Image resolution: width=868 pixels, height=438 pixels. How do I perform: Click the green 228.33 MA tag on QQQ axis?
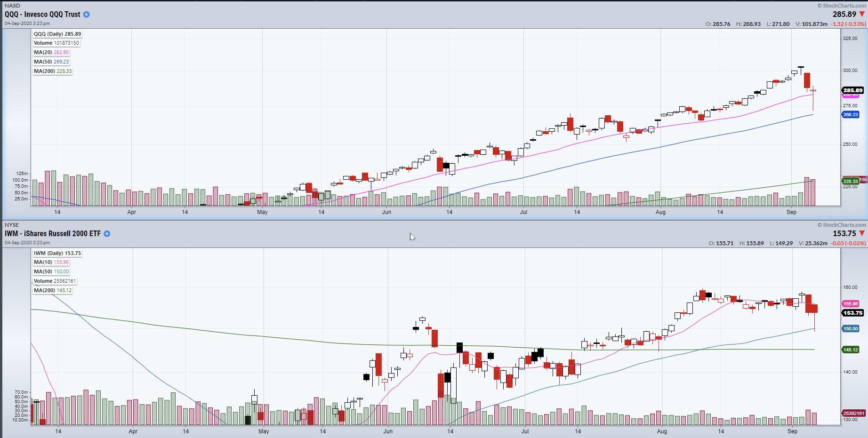click(x=851, y=181)
